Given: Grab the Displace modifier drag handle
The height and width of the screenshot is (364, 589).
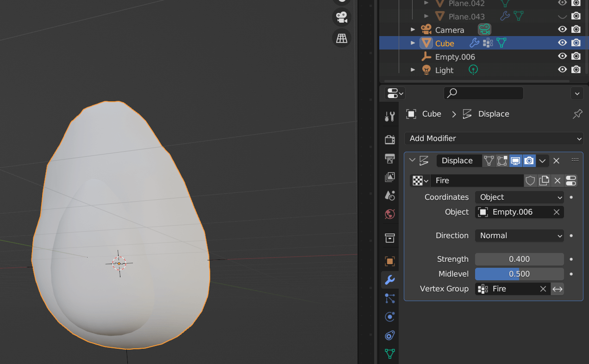Looking at the screenshot, I should (575, 160).
